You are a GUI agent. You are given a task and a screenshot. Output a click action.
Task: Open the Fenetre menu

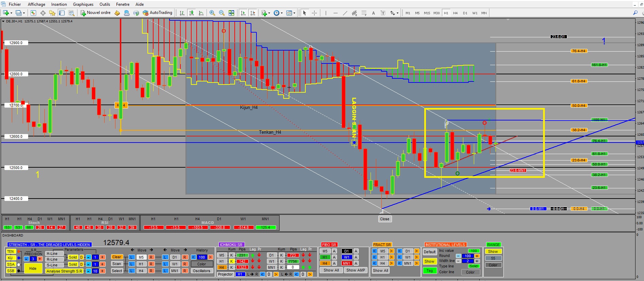(x=123, y=4)
